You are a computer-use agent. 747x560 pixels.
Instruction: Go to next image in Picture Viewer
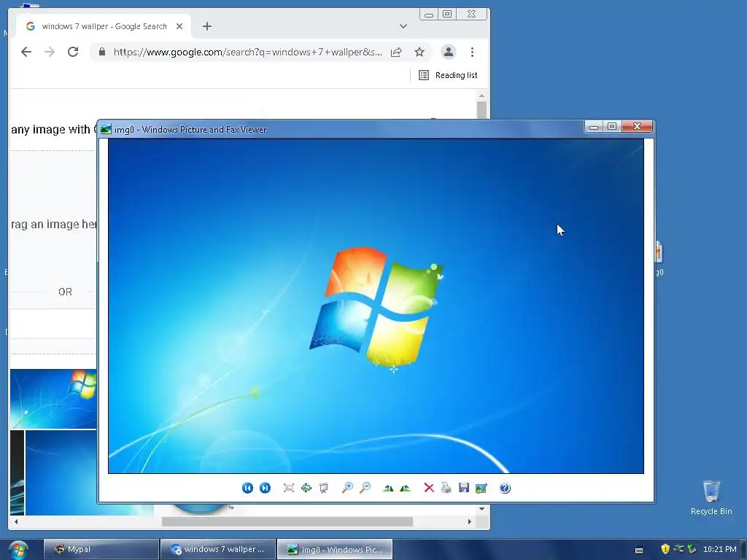265,488
